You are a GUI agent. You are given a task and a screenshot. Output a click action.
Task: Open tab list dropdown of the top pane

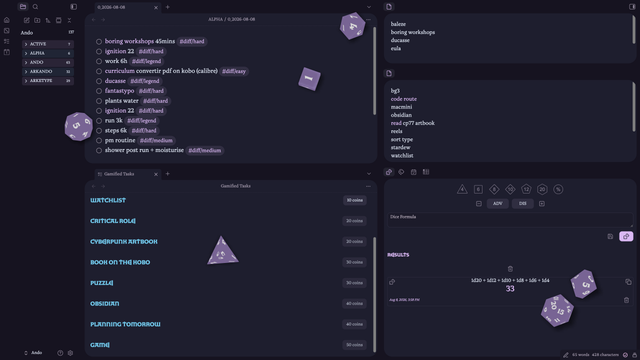[369, 7]
